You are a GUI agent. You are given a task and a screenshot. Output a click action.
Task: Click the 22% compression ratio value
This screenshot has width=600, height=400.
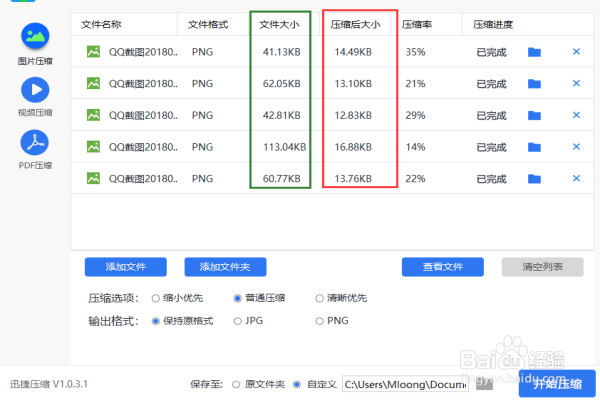click(x=416, y=179)
